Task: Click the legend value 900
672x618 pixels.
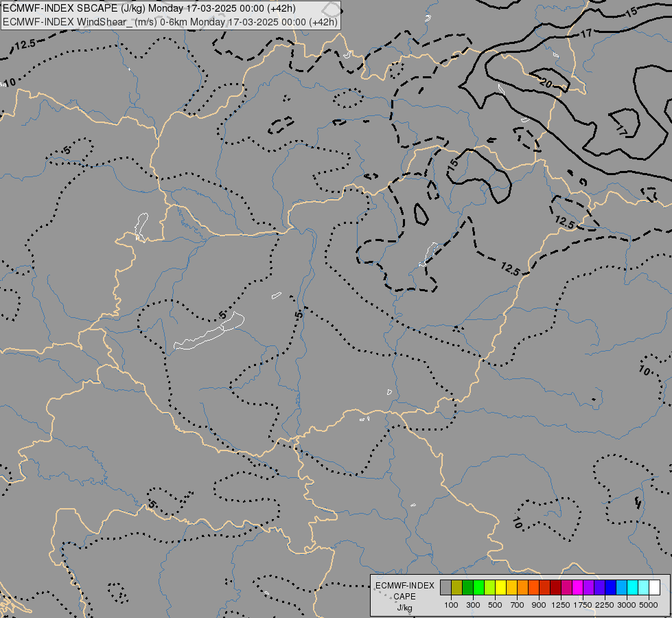Action: pos(539,605)
